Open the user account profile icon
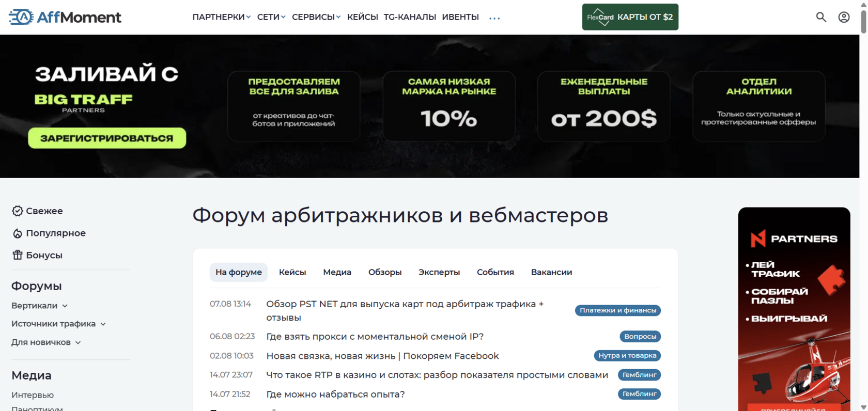The image size is (868, 411). coord(844,17)
